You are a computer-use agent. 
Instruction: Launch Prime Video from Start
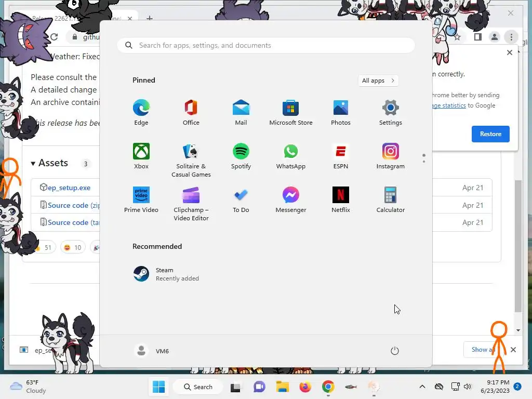[x=141, y=200]
